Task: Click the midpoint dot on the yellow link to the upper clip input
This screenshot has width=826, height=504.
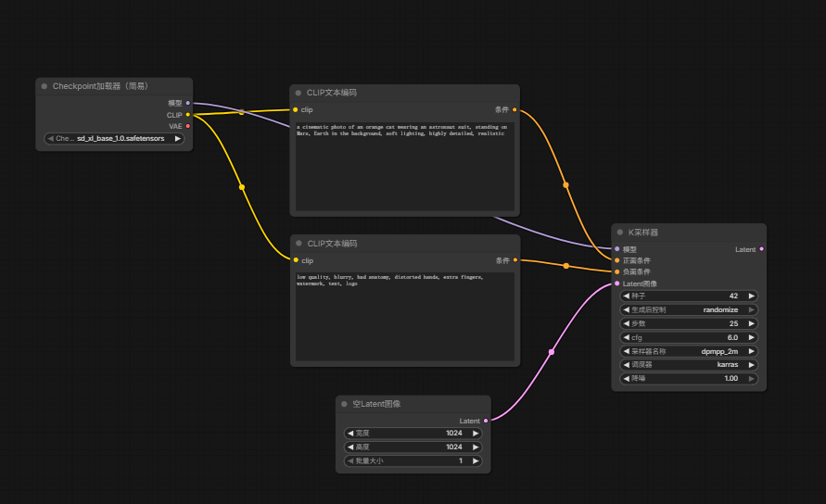Action: [x=242, y=112]
